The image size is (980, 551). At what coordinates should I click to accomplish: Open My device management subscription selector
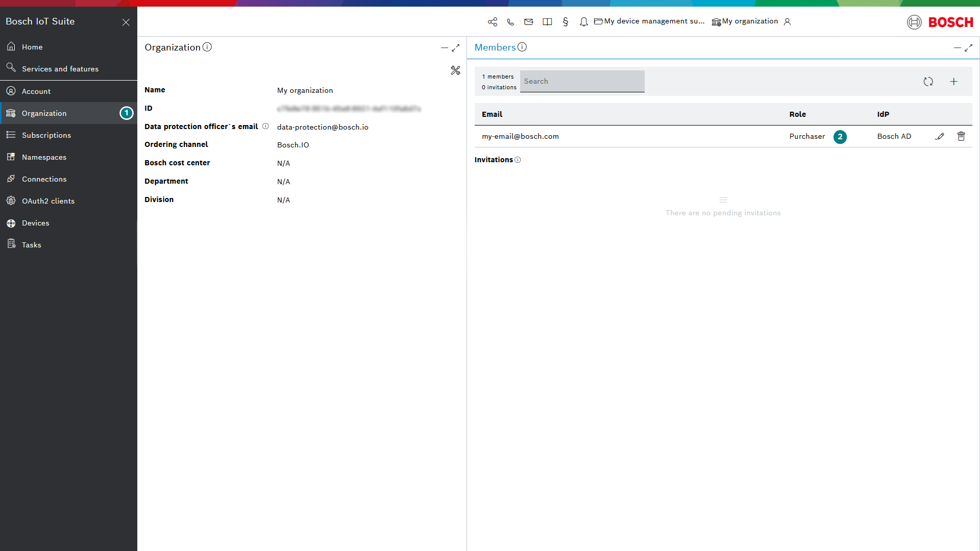[x=649, y=21]
